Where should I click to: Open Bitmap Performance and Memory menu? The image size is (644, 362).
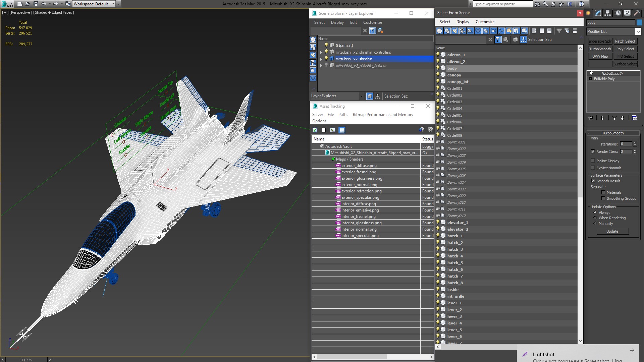383,115
